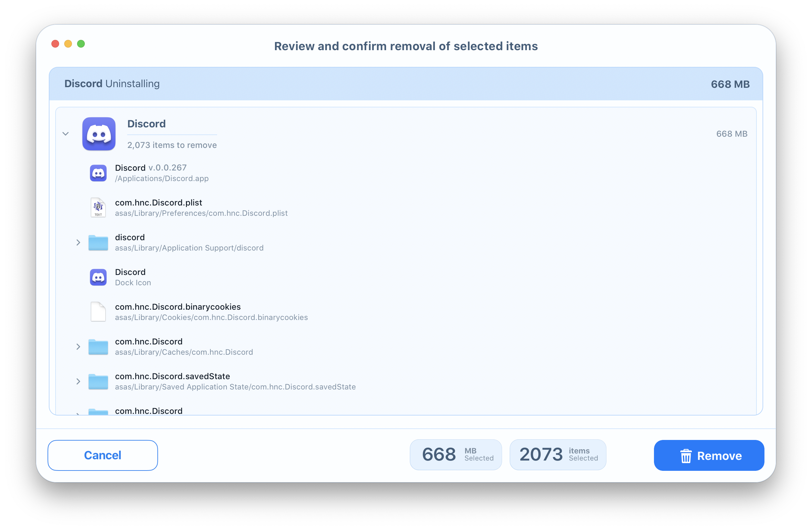This screenshot has height=530, width=812.
Task: Click the discord folder icon
Action: pyautogui.click(x=98, y=242)
